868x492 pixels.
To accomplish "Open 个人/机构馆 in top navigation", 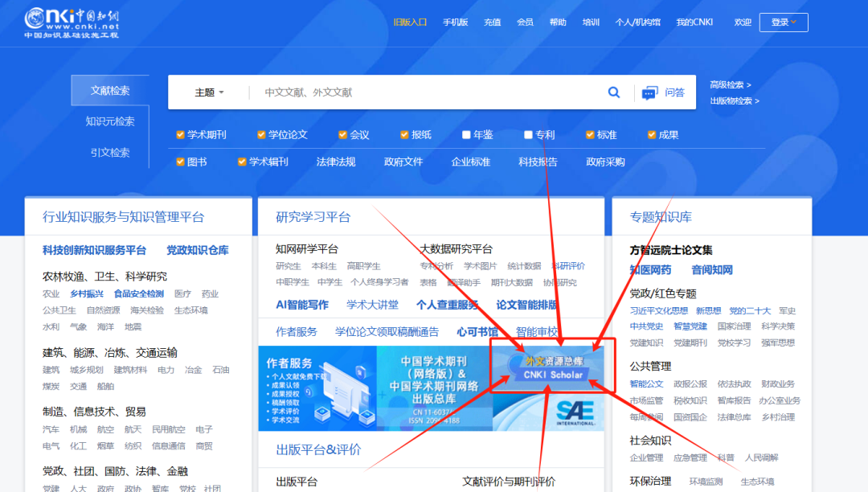I will [637, 23].
